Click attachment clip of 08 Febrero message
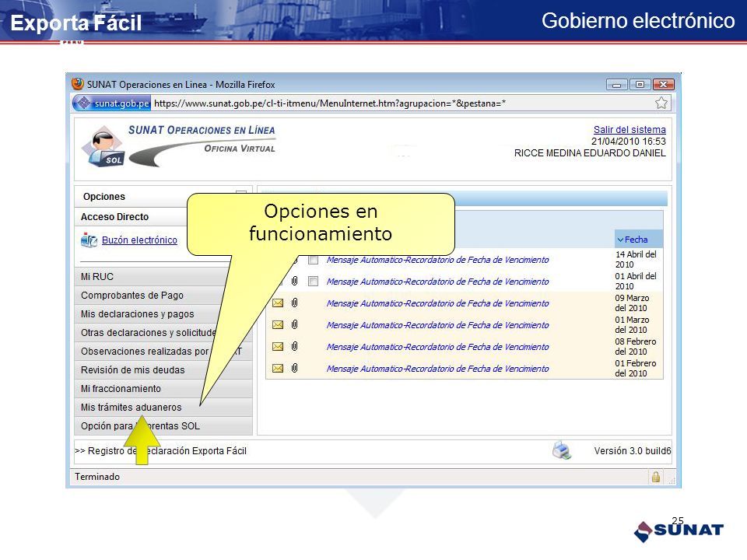Viewport: 747px width, 560px height. tap(294, 346)
